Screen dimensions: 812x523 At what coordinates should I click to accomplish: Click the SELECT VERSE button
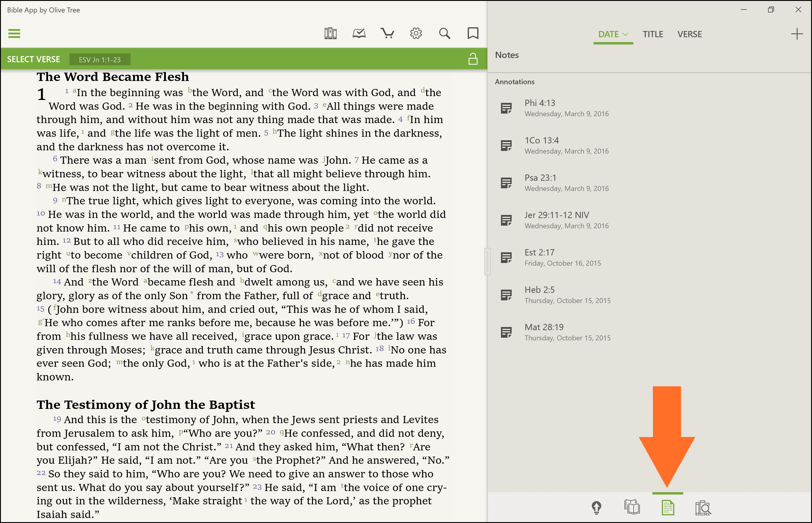pos(33,59)
